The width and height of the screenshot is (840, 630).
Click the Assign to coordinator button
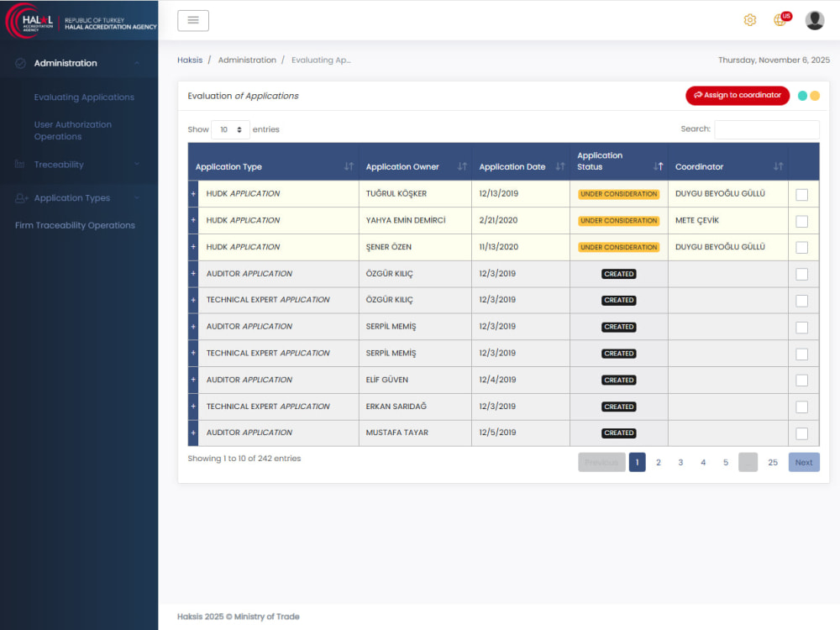[738, 96]
